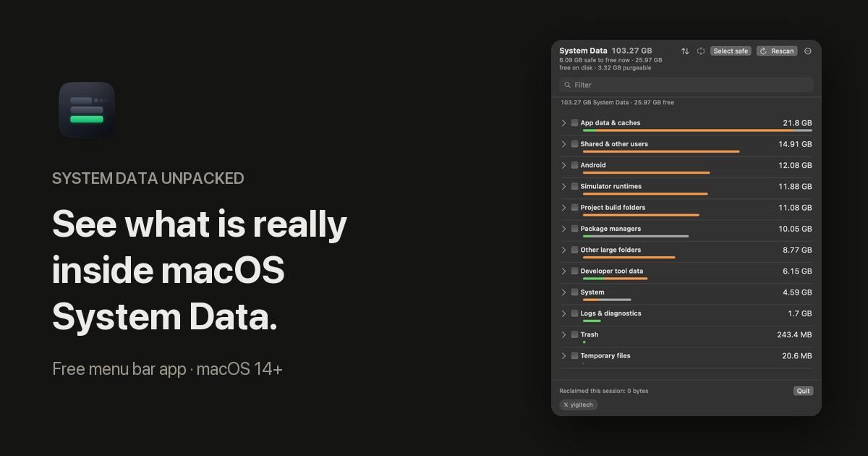
Task: Click the 'Temporary files' label
Action: (605, 355)
